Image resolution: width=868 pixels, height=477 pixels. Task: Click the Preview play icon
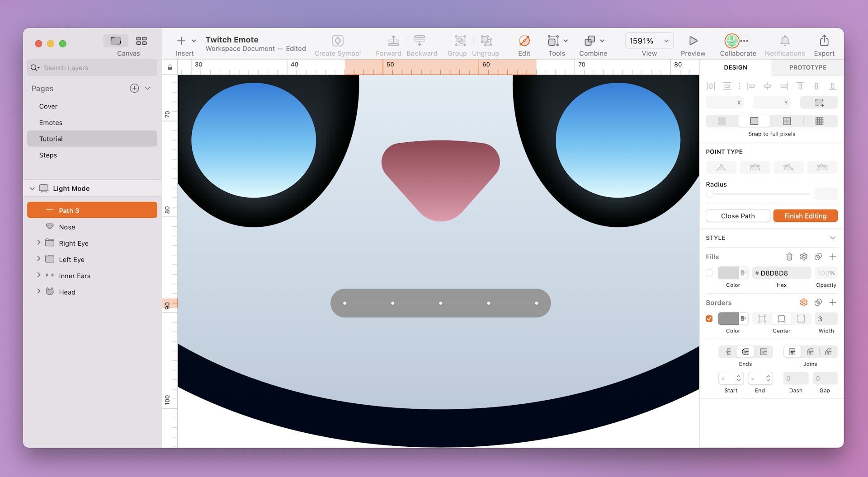[x=693, y=41]
